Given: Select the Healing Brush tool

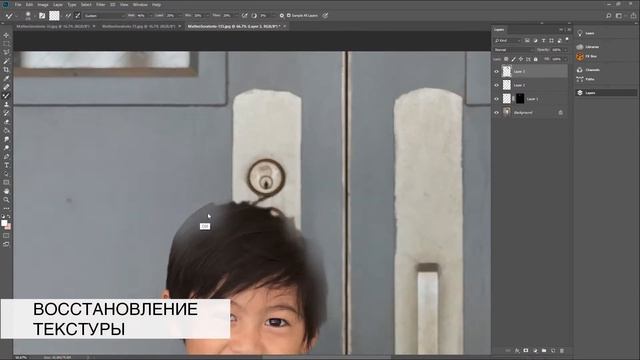Looking at the screenshot, I should coord(6,87).
